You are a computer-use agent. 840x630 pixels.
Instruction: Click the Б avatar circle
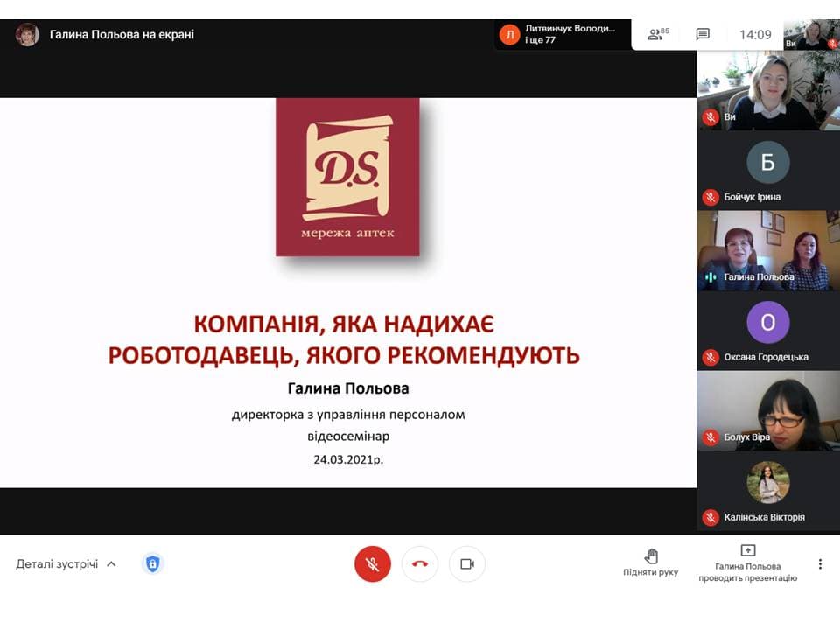pos(767,162)
